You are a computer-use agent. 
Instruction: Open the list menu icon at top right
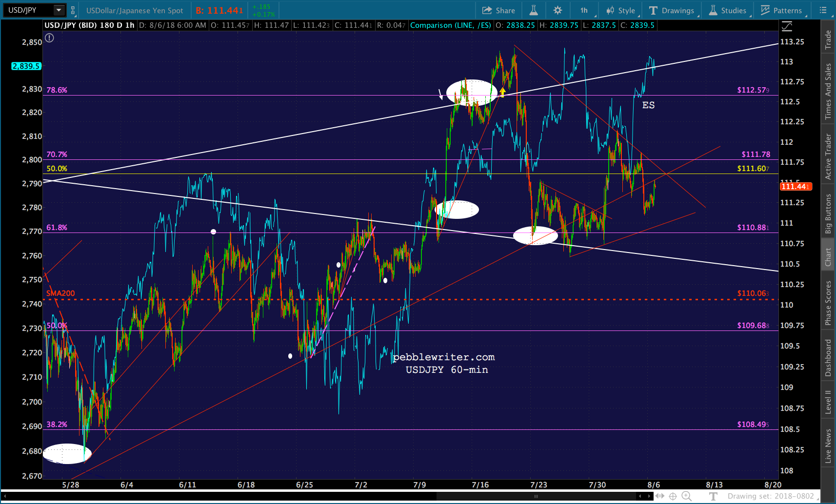(823, 10)
